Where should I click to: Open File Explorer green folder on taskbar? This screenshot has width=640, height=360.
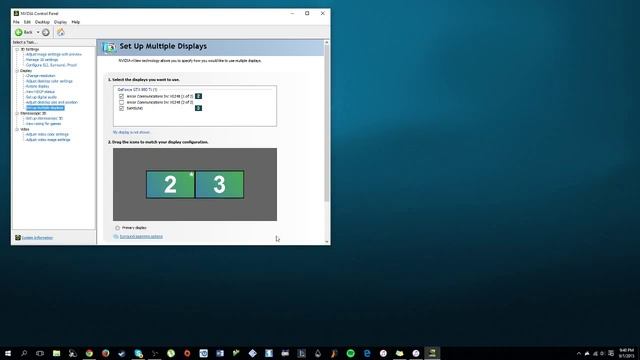point(57,353)
